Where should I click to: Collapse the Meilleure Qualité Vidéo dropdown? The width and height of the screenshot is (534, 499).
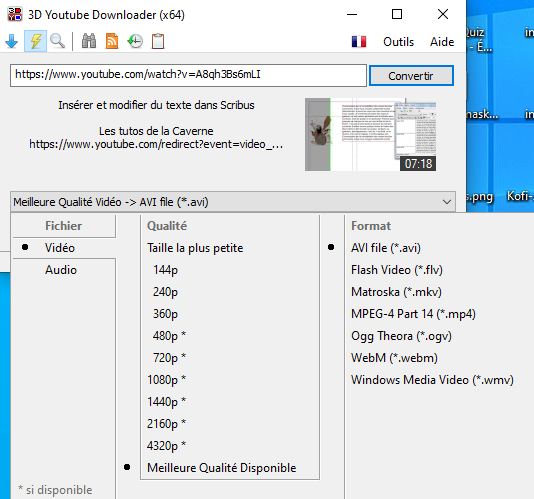coord(233,202)
